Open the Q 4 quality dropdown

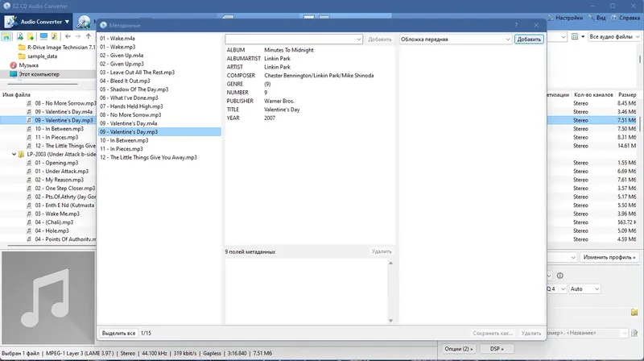click(556, 289)
